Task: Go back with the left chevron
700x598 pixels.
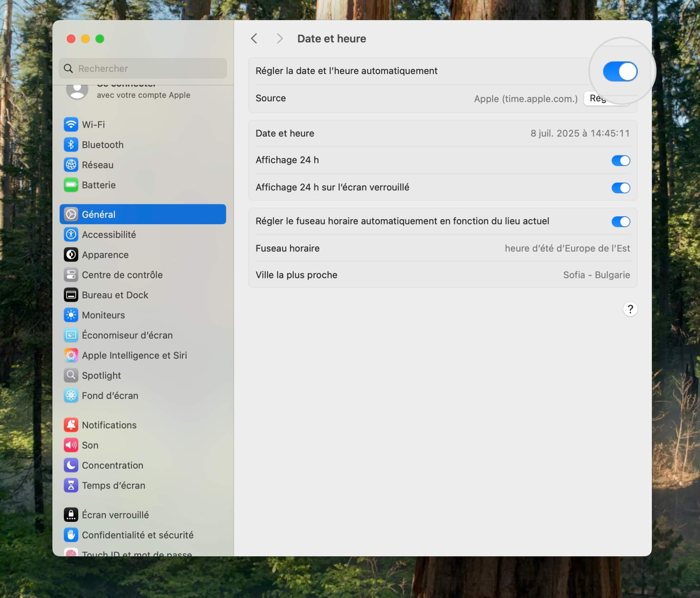Action: [254, 39]
